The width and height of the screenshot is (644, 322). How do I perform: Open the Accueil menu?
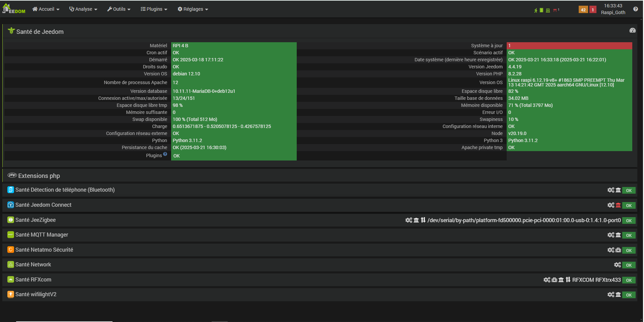pos(46,9)
